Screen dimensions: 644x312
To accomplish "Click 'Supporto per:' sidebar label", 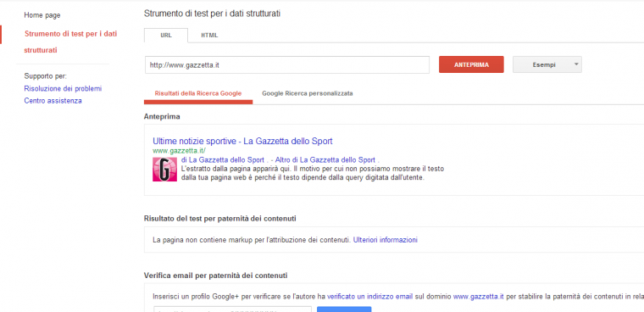I will point(45,76).
